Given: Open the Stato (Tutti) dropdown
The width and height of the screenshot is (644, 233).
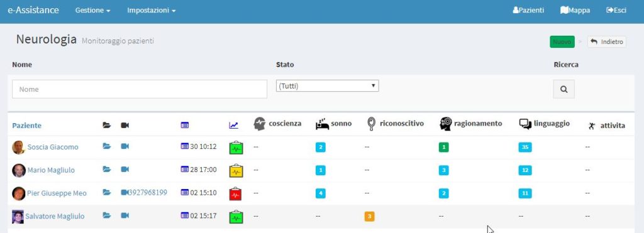Looking at the screenshot, I should click(x=327, y=86).
